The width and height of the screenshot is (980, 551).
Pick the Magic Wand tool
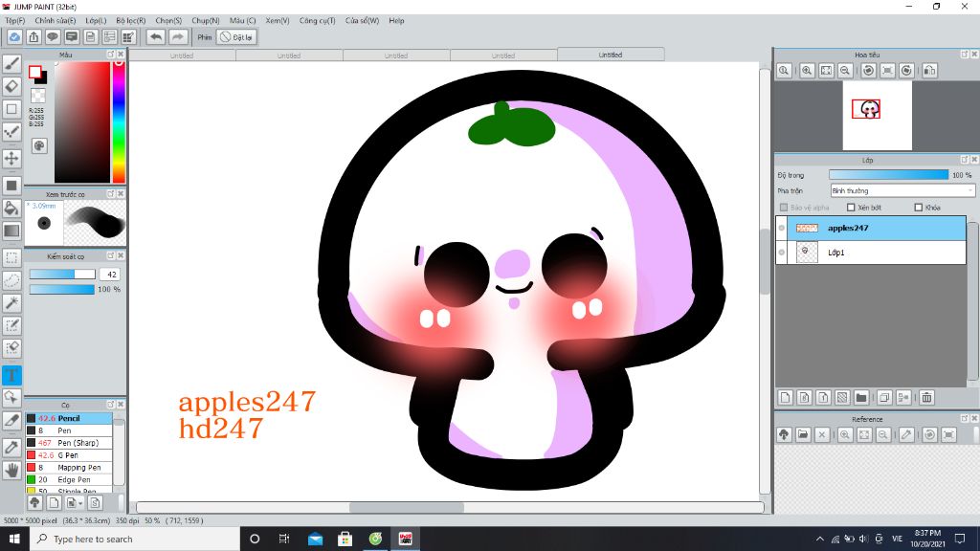coord(11,303)
